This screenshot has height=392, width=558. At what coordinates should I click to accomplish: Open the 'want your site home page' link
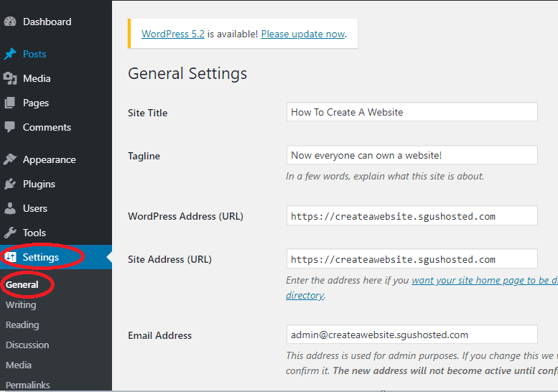coord(485,280)
